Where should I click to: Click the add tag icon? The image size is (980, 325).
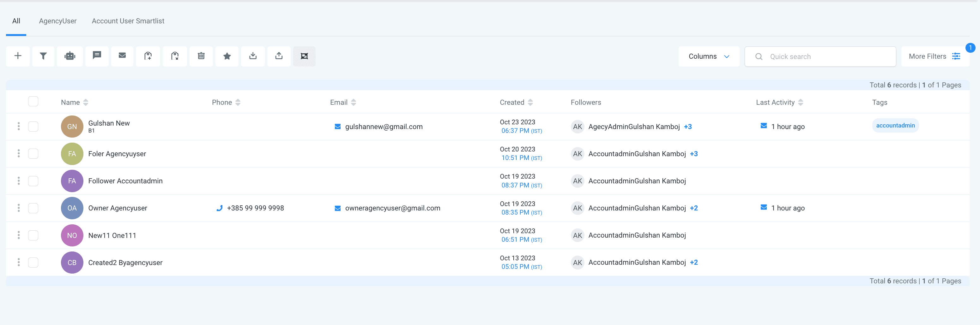(x=148, y=56)
